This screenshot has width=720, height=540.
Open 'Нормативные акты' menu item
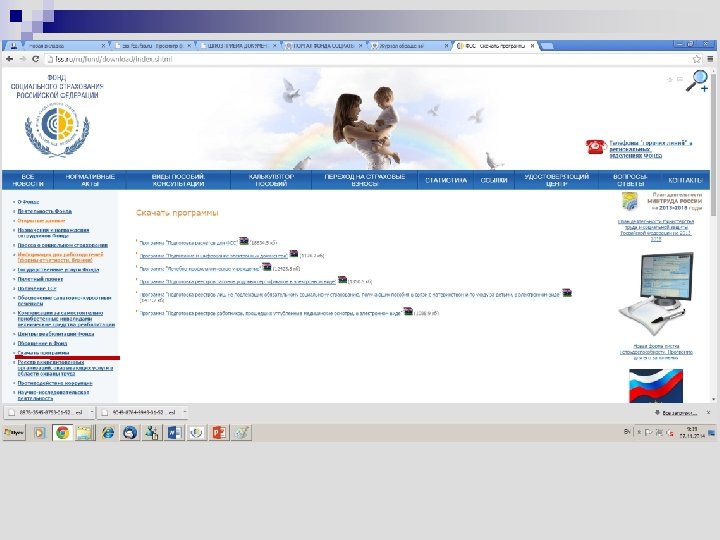[x=90, y=180]
